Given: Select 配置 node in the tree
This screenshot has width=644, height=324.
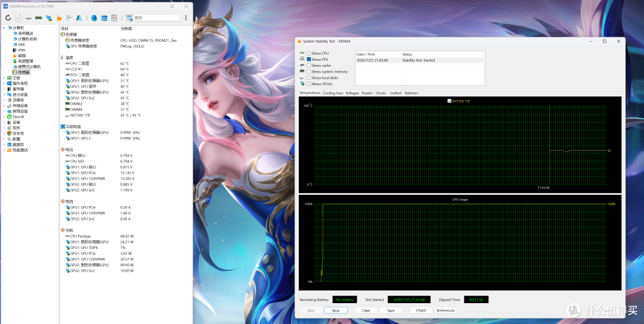Looking at the screenshot, I should pos(17,139).
